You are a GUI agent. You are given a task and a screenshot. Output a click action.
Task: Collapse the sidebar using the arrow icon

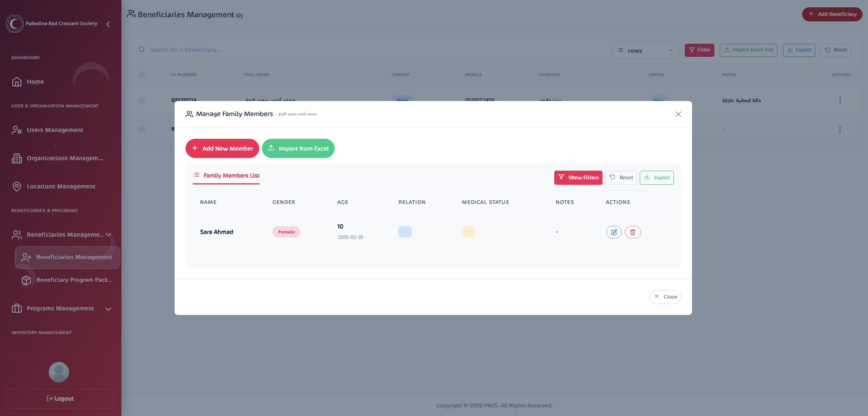pyautogui.click(x=108, y=24)
